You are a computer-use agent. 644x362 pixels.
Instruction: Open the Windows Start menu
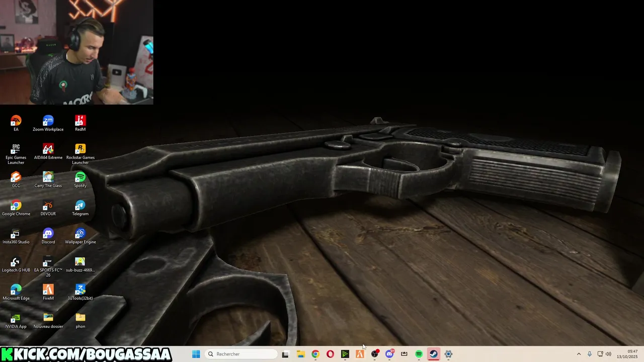click(196, 354)
